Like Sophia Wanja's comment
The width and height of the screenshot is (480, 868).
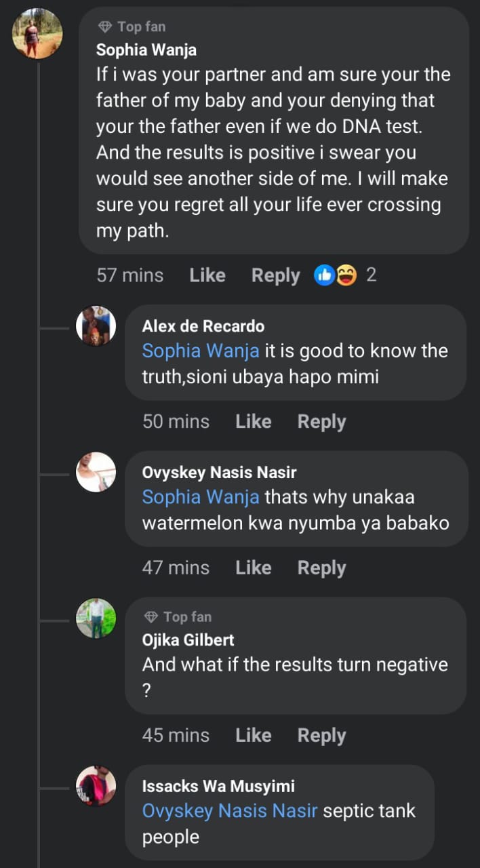[x=207, y=275]
